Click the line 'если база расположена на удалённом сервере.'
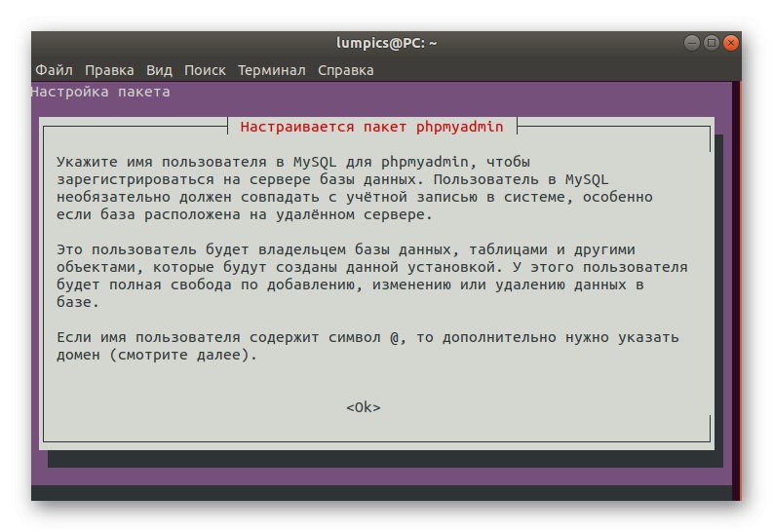The height and width of the screenshot is (532, 773). click(x=245, y=214)
